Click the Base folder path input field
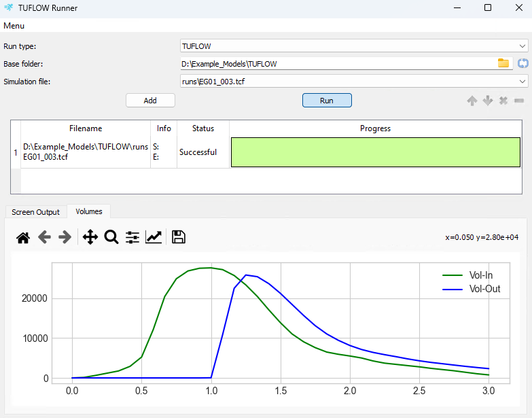Image resolution: width=532 pixels, height=418 pixels. 336,64
